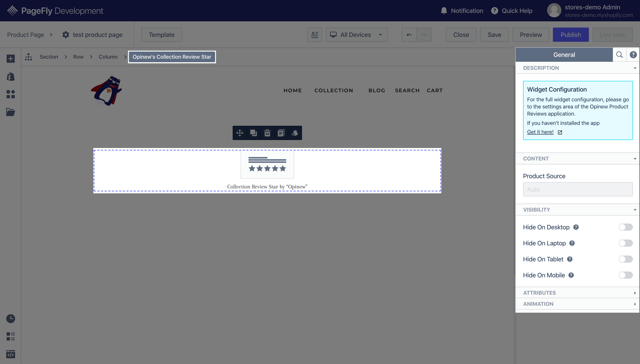Select Row in the breadcrumb

pos(78,57)
